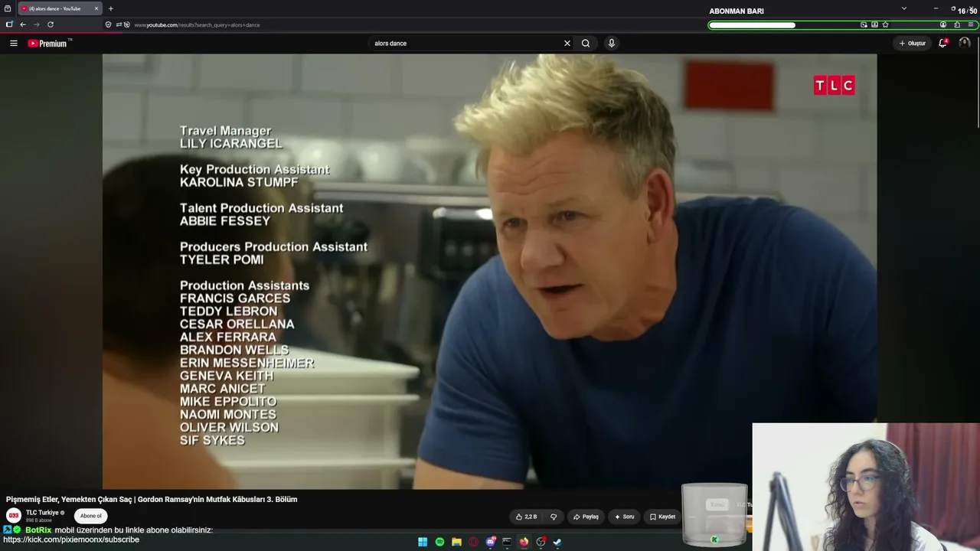Open Discord from the taskbar

click(491, 542)
